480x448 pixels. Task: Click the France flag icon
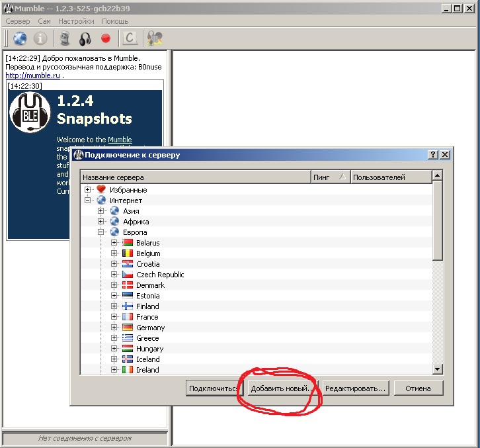[128, 317]
